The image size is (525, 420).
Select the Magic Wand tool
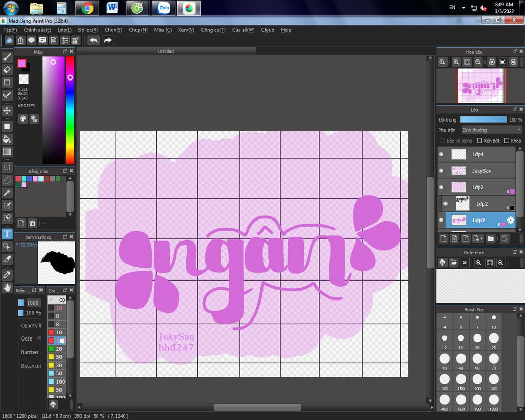tap(7, 193)
